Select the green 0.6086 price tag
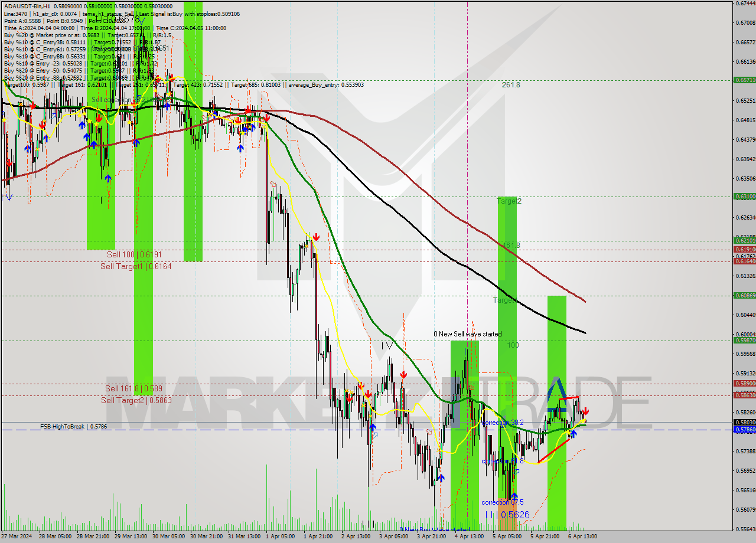 tap(744, 295)
